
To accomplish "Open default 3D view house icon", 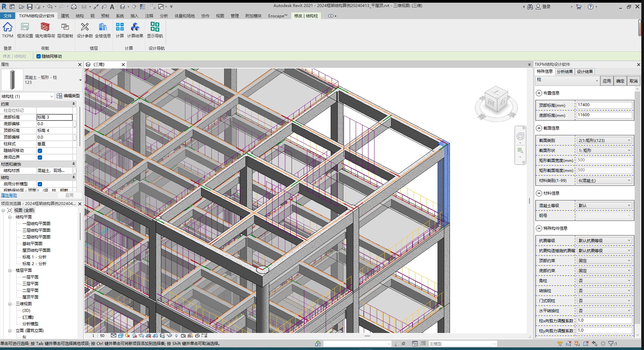I will [x=123, y=7].
